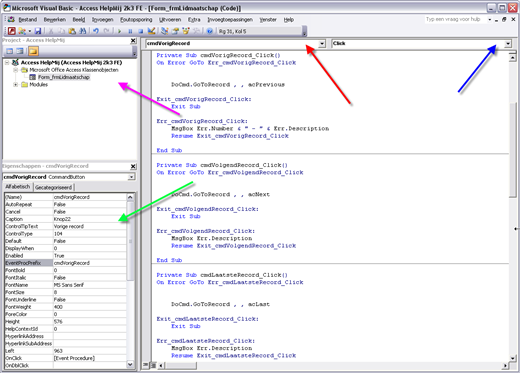Click the Break (pause) icon
Screen dimensions: 520x373
tap(130, 31)
